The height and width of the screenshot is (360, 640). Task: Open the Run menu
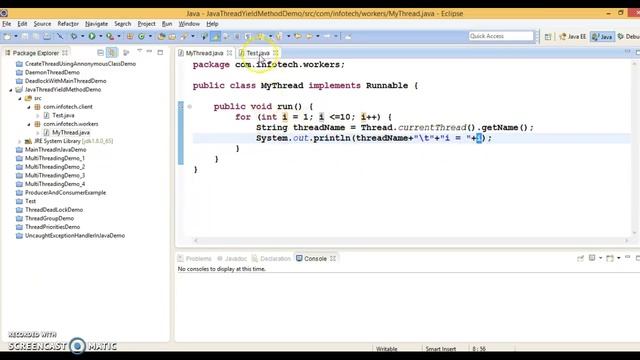pyautogui.click(x=167, y=24)
